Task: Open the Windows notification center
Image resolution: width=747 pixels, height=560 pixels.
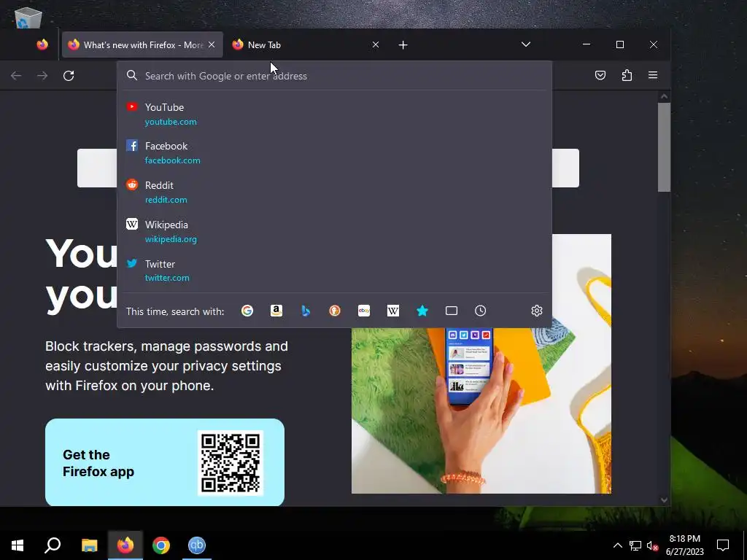Action: [x=723, y=545]
